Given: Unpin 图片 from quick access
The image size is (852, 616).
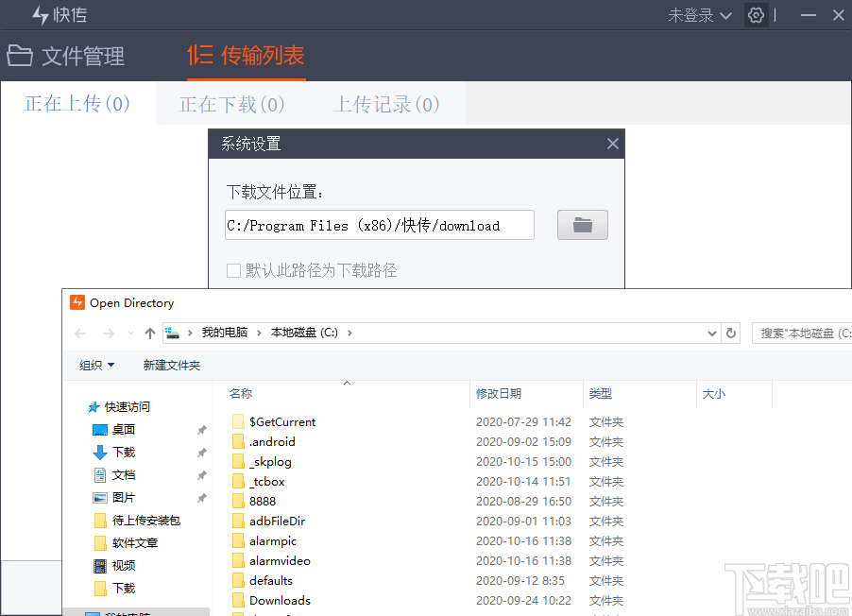Looking at the screenshot, I should [201, 498].
